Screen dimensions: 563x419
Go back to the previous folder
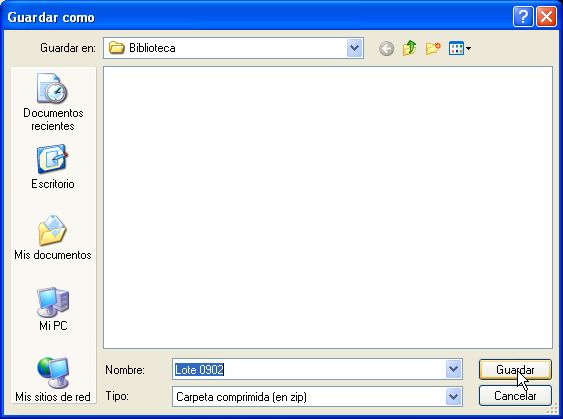[386, 48]
